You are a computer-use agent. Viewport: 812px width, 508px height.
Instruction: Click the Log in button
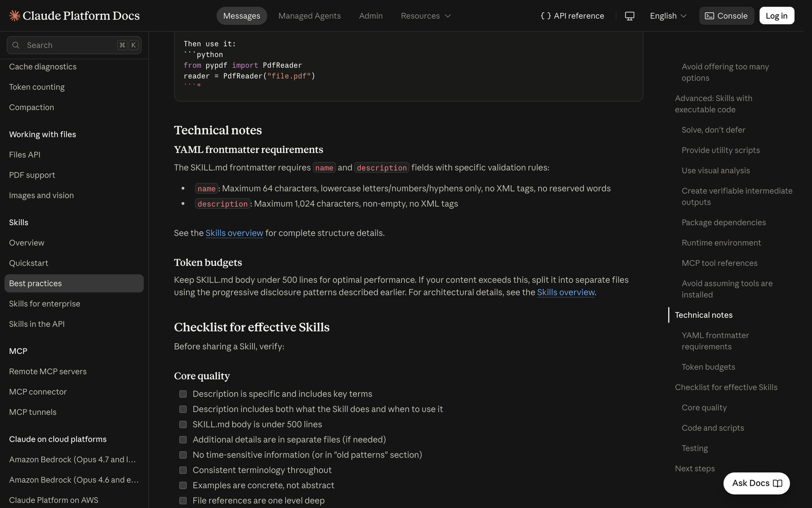776,16
